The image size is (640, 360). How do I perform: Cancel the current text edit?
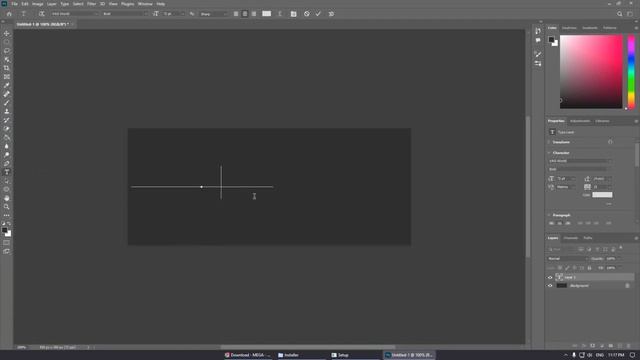307,14
